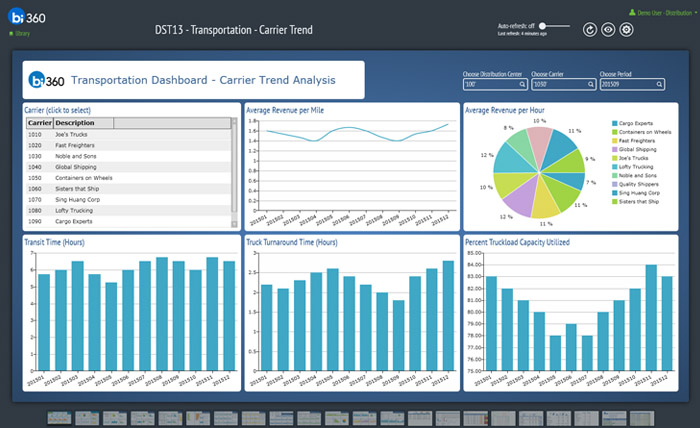
Task: Click Joe's Trucks legend entry
Action: (x=630, y=158)
